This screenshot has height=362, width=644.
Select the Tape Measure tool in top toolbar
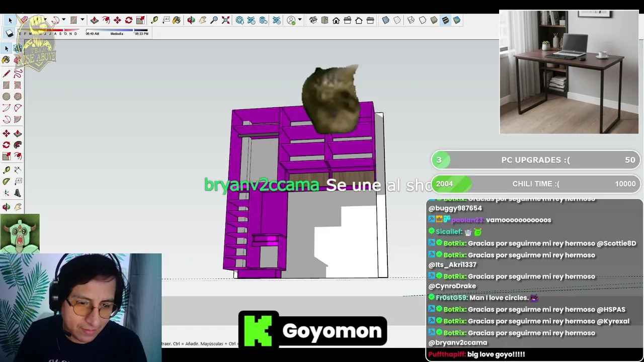(154, 20)
